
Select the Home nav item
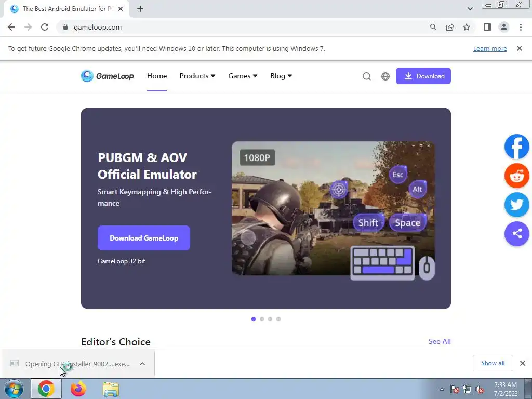(x=157, y=76)
